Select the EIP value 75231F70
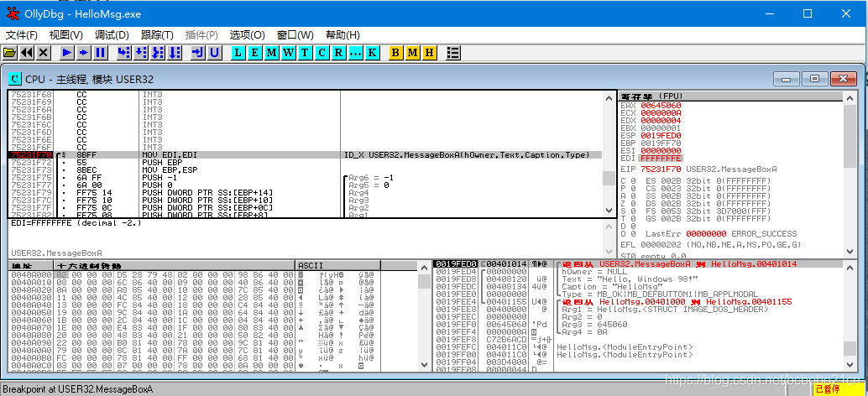Image resolution: width=868 pixels, height=396 pixels. 661,169
